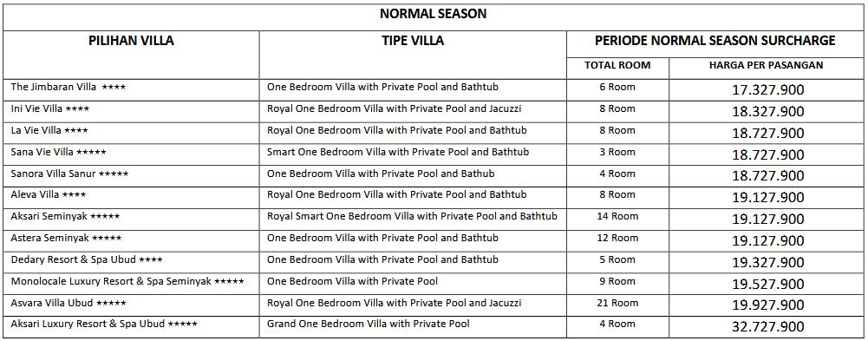Select the Astera Seminyak cell
The height and width of the screenshot is (341, 868).
(131, 241)
